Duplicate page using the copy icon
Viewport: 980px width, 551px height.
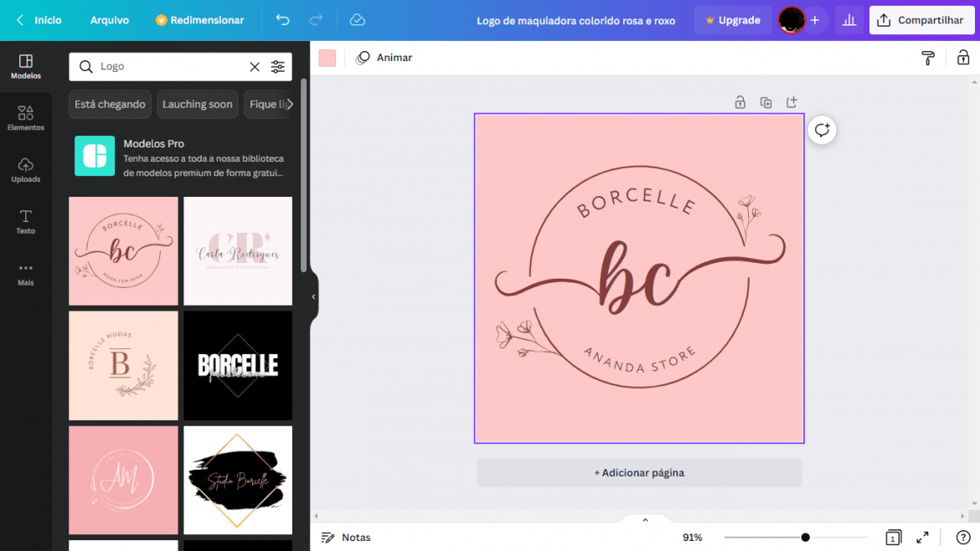click(766, 102)
